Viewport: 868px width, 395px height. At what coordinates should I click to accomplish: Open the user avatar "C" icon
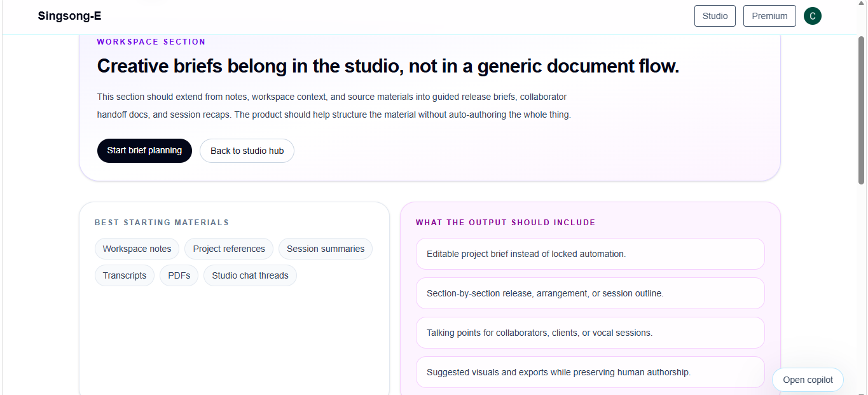click(x=812, y=16)
